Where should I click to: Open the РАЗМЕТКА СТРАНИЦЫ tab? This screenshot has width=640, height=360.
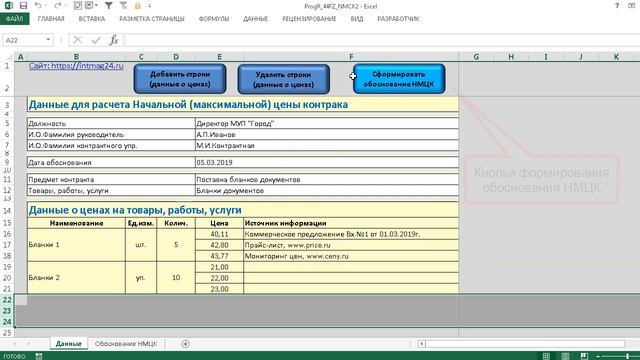click(x=151, y=19)
